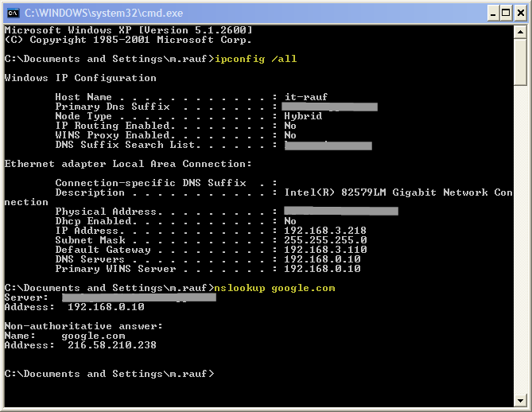This screenshot has width=532, height=412.
Task: Click the 'Microsoft Windows XP [Version 5.1.2600]' line
Action: (x=129, y=30)
